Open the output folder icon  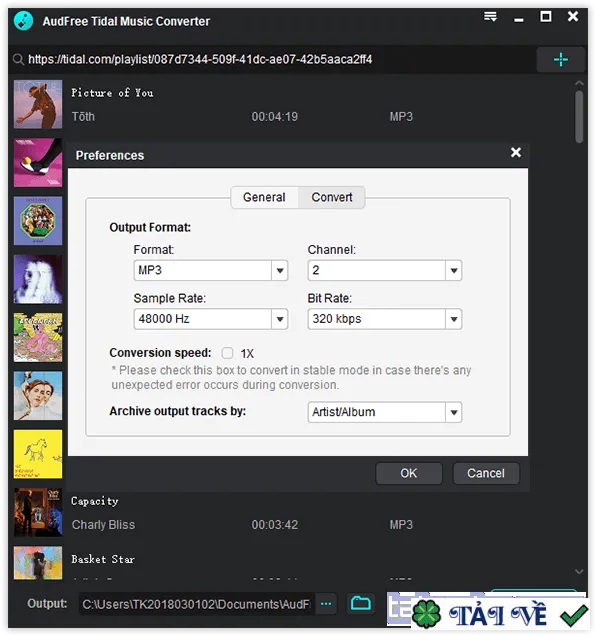pyautogui.click(x=360, y=604)
